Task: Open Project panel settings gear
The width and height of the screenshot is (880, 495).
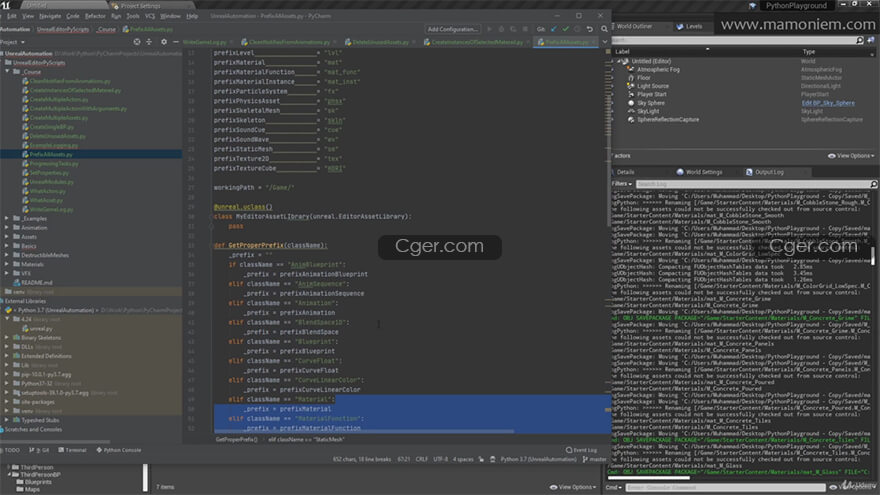Action: 164,42
